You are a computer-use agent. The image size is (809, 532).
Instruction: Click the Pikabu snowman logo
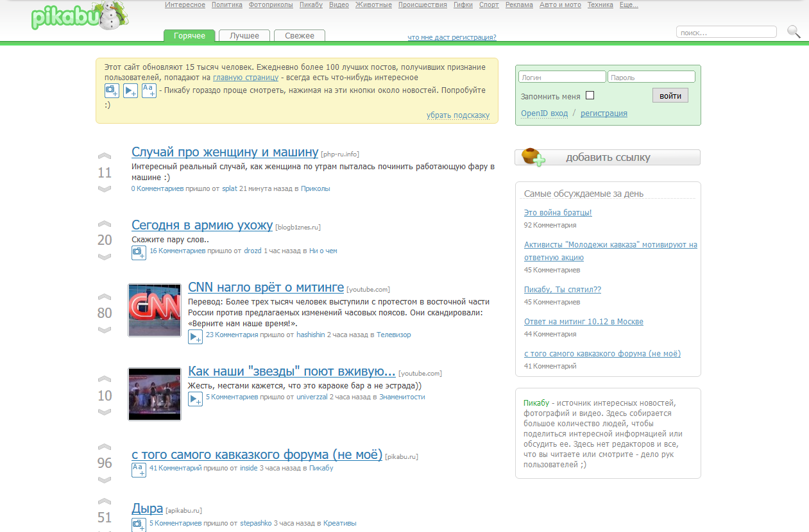click(x=80, y=17)
